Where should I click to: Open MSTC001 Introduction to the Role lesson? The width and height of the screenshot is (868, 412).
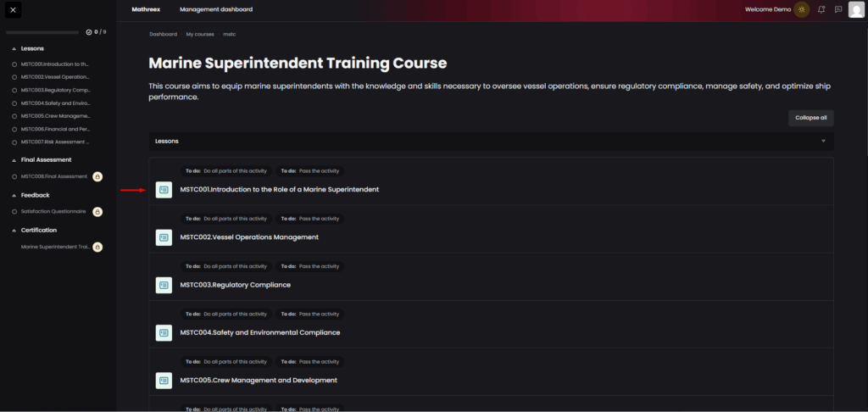(x=280, y=189)
